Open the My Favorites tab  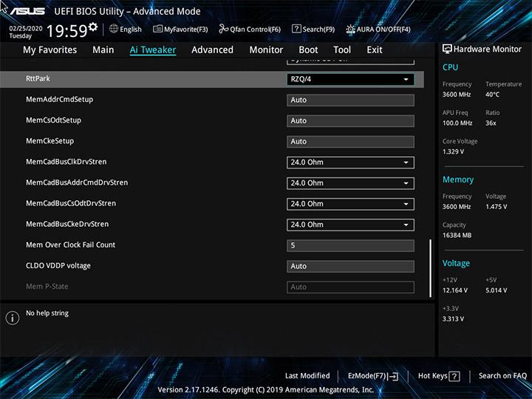[x=50, y=50]
